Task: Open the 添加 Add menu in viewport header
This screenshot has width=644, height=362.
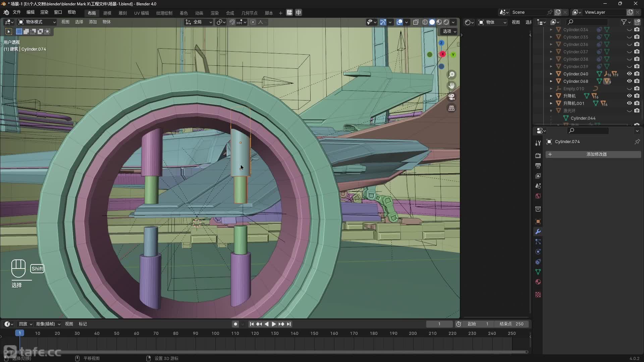Action: coord(93,22)
